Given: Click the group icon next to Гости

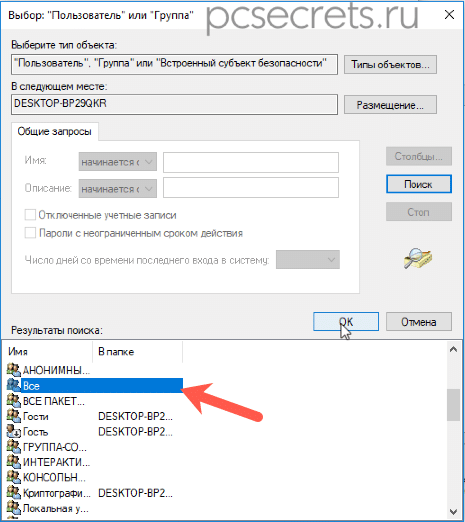Looking at the screenshot, I should tap(14, 416).
